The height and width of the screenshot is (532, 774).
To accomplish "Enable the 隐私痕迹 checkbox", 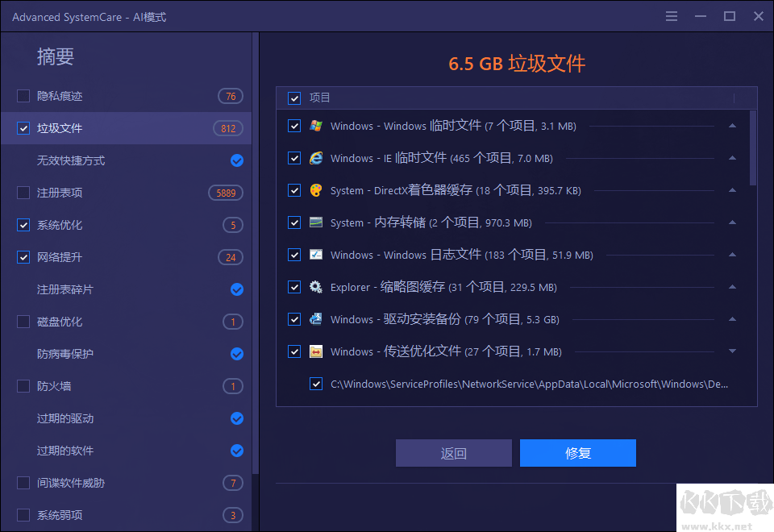I will pos(23,96).
